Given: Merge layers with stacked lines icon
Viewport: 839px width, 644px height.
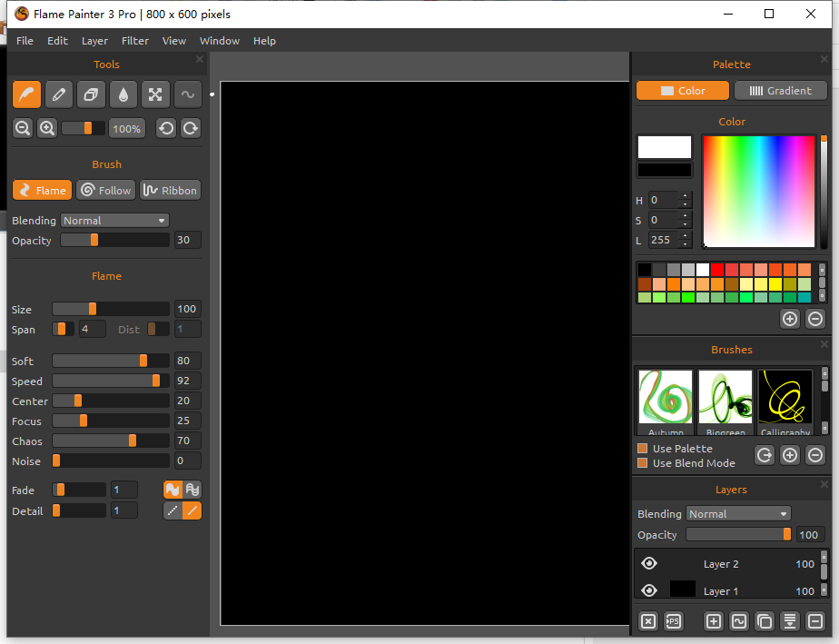Looking at the screenshot, I should point(790,621).
